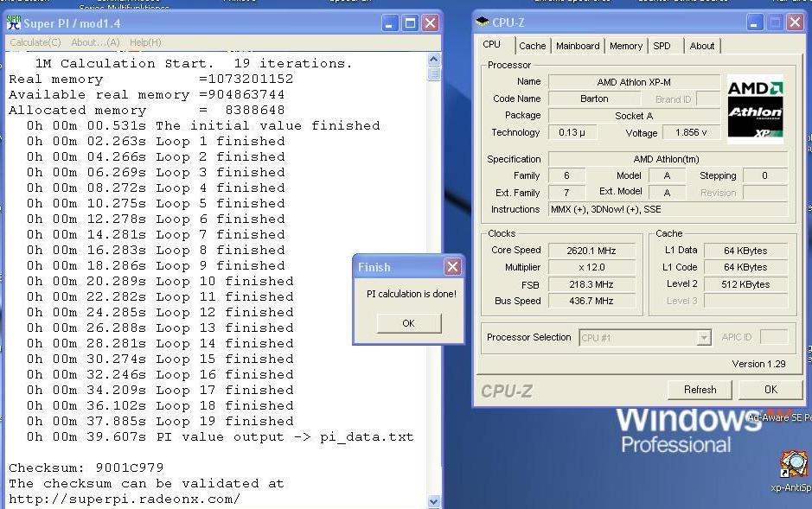
Task: Switch to the Cache tab in CPU-Z
Action: click(x=533, y=46)
